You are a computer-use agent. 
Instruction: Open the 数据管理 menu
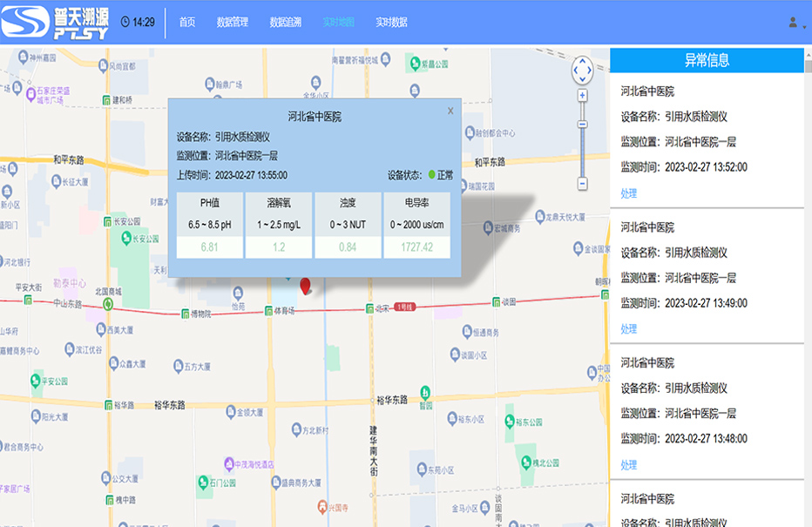coord(233,23)
